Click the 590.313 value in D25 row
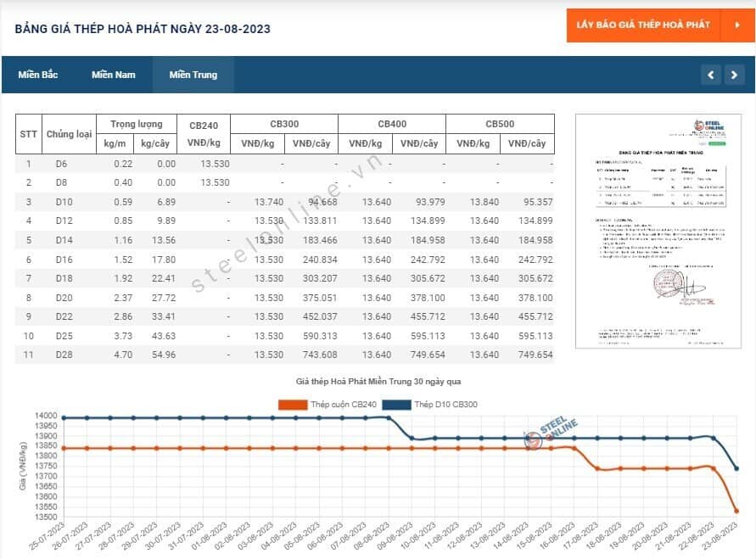This screenshot has width=756, height=559. [320, 336]
